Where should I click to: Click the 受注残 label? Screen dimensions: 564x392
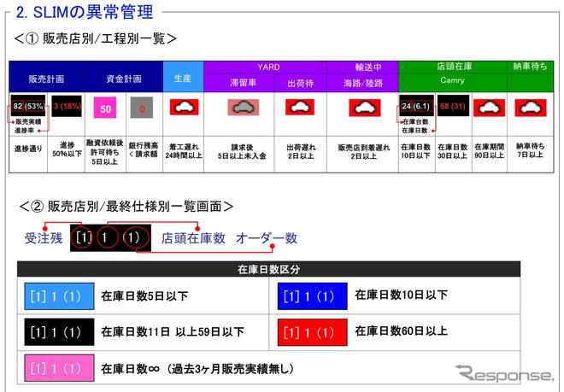(x=44, y=238)
